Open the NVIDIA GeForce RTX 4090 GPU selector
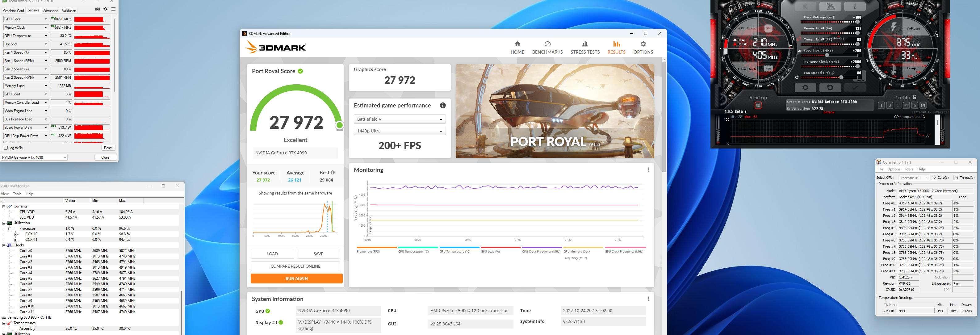 [x=34, y=157]
